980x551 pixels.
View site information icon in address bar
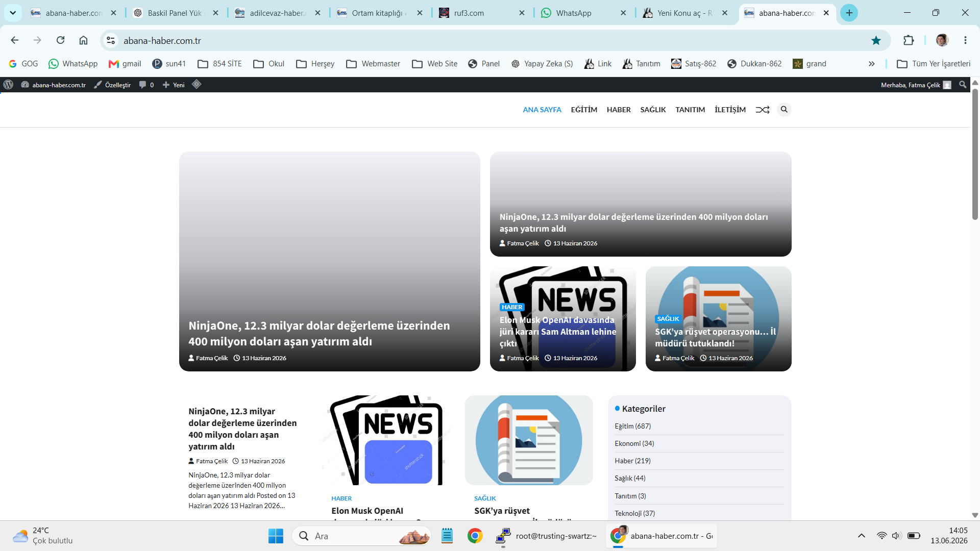111,40
